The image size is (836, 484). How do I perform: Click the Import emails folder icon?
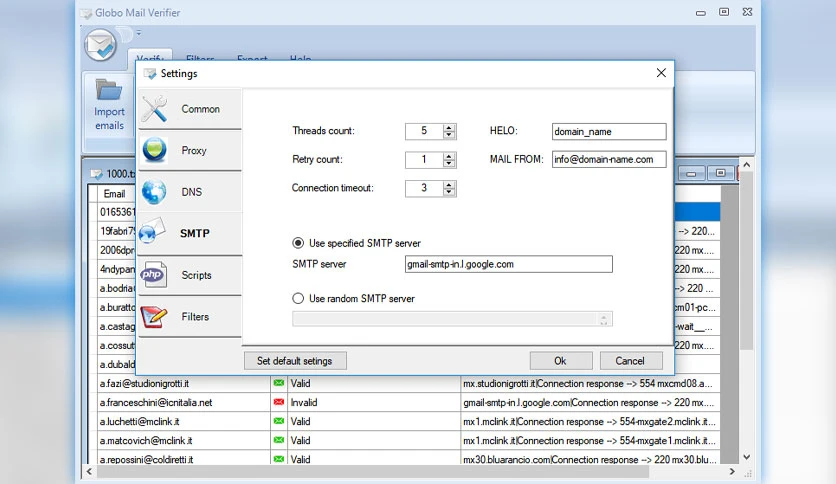tap(109, 90)
